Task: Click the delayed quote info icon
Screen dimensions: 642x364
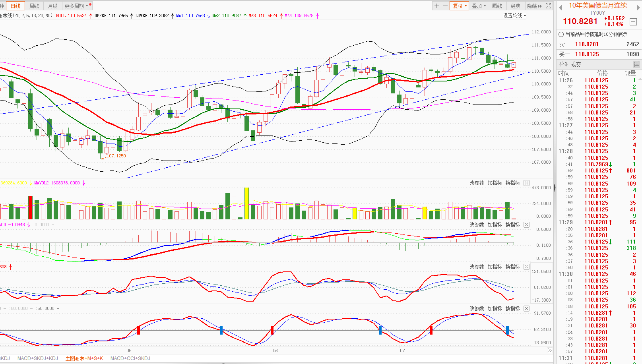Action: point(561,35)
